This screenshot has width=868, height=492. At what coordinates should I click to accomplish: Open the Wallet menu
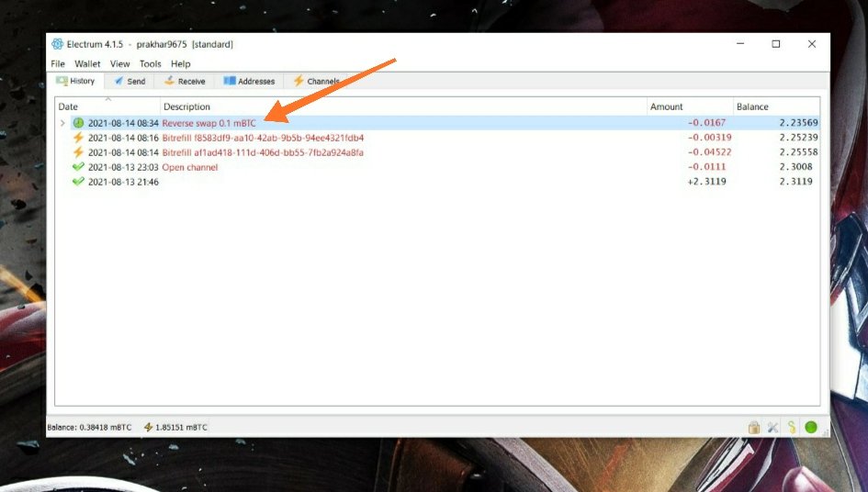pyautogui.click(x=87, y=63)
